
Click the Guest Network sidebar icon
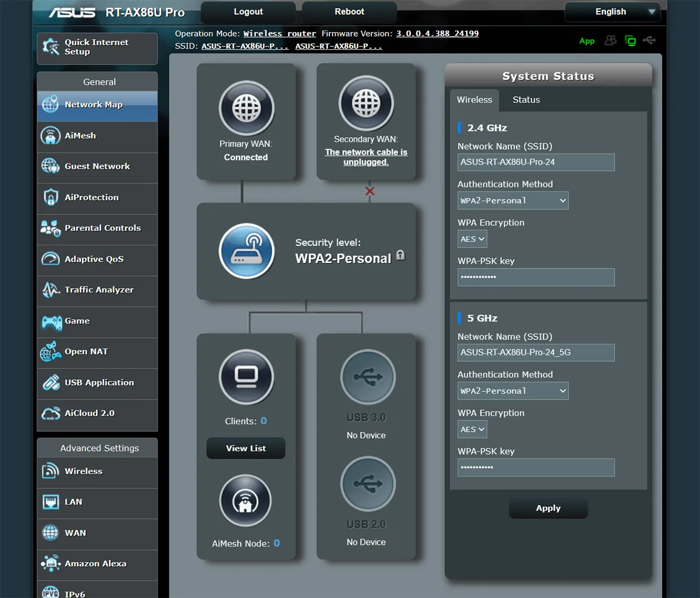(50, 166)
